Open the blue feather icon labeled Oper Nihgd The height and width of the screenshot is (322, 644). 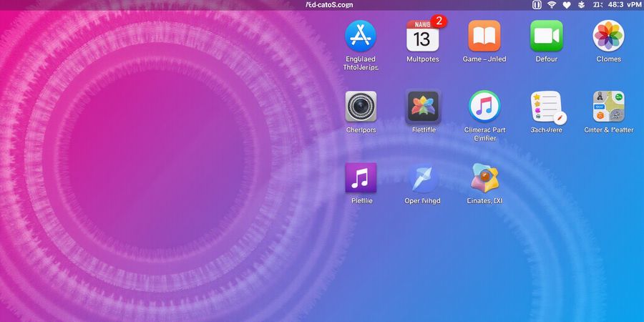point(423,177)
